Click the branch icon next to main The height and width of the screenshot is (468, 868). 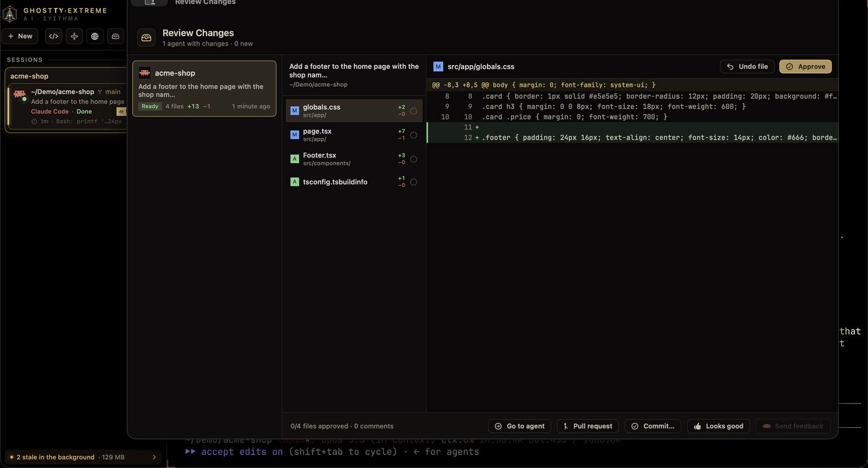(100, 92)
